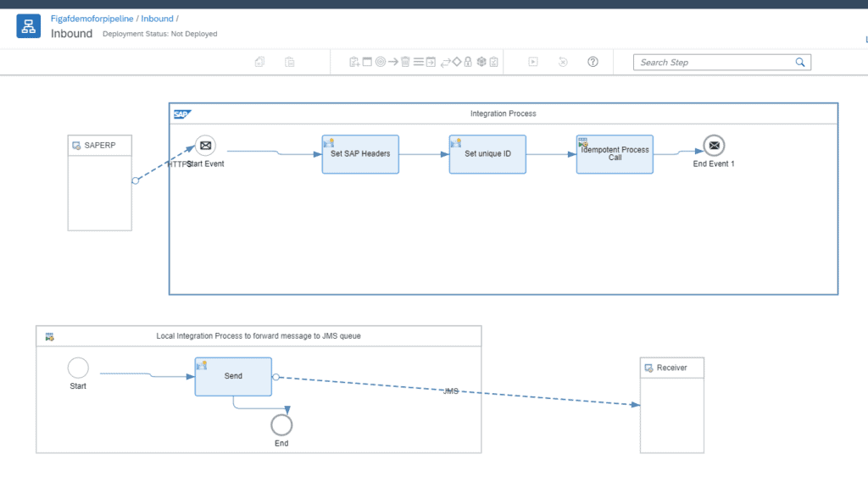The height and width of the screenshot is (493, 868).
Task: Select the Send step
Action: [x=233, y=376]
